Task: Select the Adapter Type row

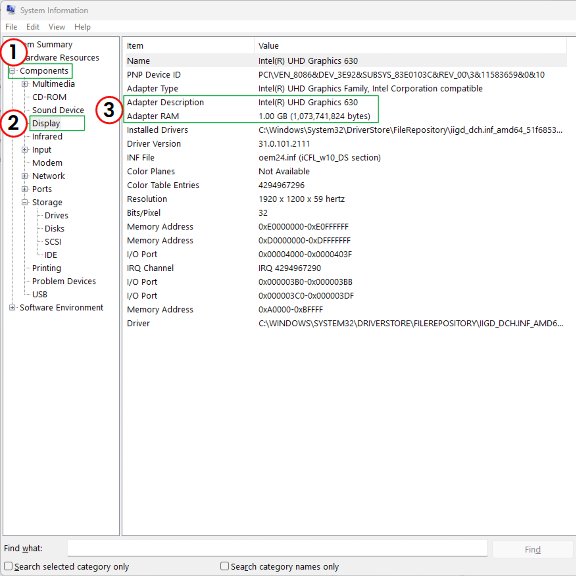Action: pos(345,89)
